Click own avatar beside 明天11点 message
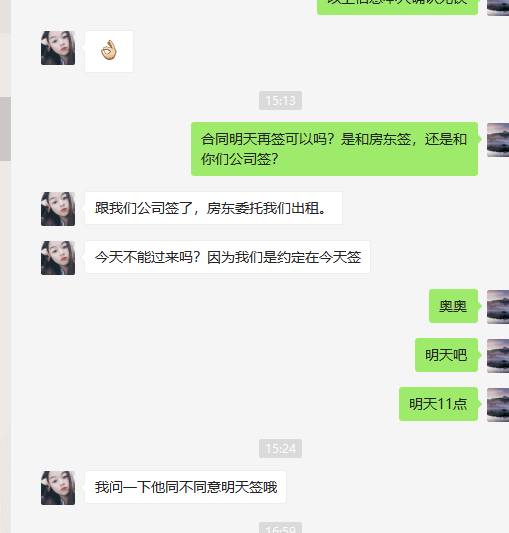 [x=498, y=405]
